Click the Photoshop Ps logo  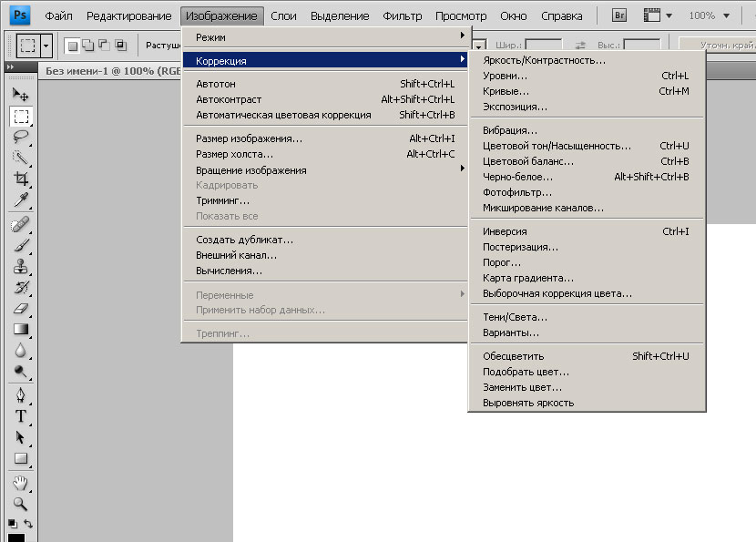click(x=20, y=15)
